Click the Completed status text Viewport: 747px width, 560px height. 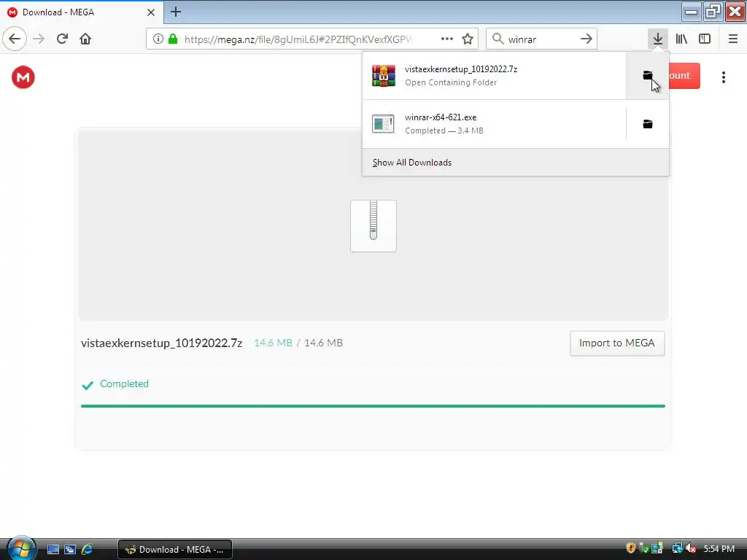click(124, 384)
